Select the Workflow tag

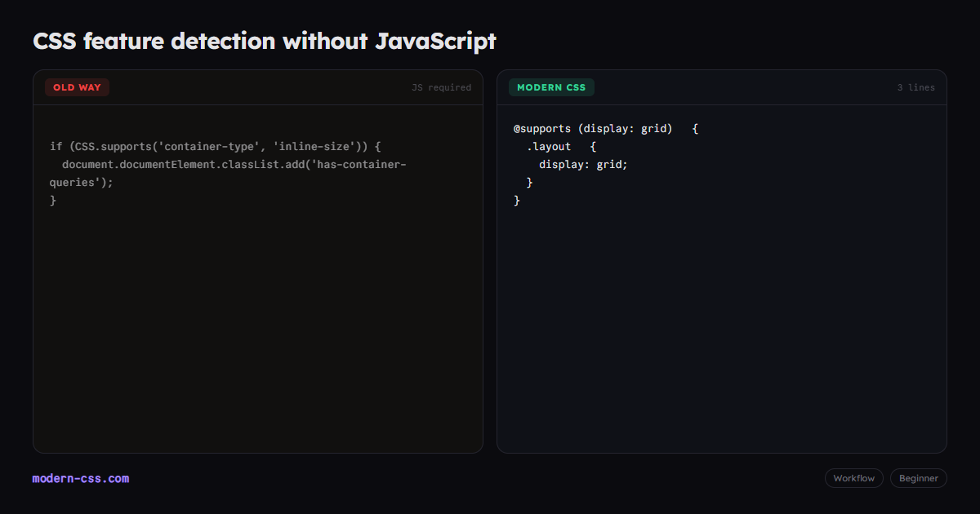pos(853,478)
